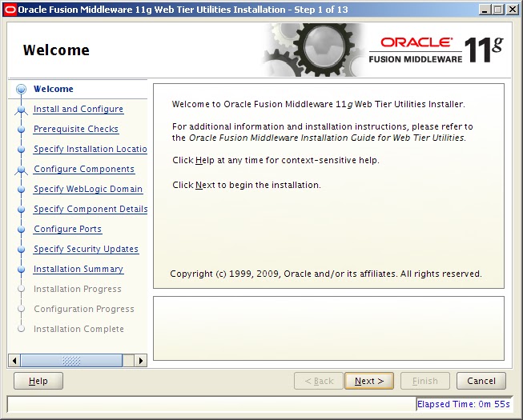Click the Specify Security Updates step dot
This screenshot has height=420, width=523.
pyautogui.click(x=22, y=249)
